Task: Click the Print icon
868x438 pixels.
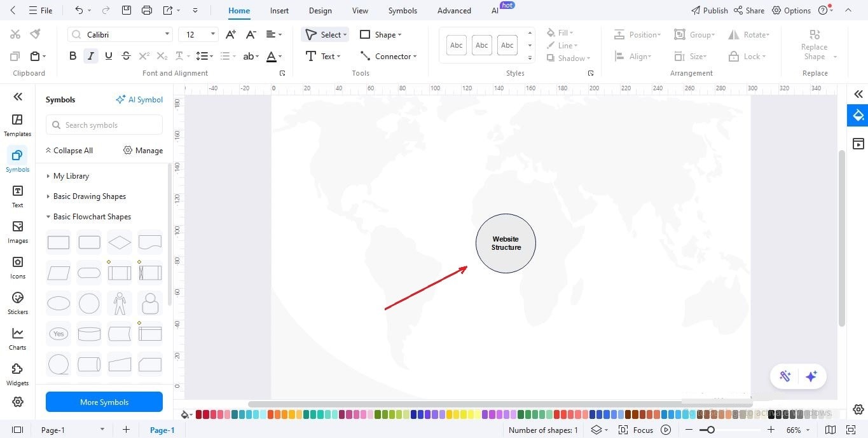Action: pyautogui.click(x=147, y=10)
